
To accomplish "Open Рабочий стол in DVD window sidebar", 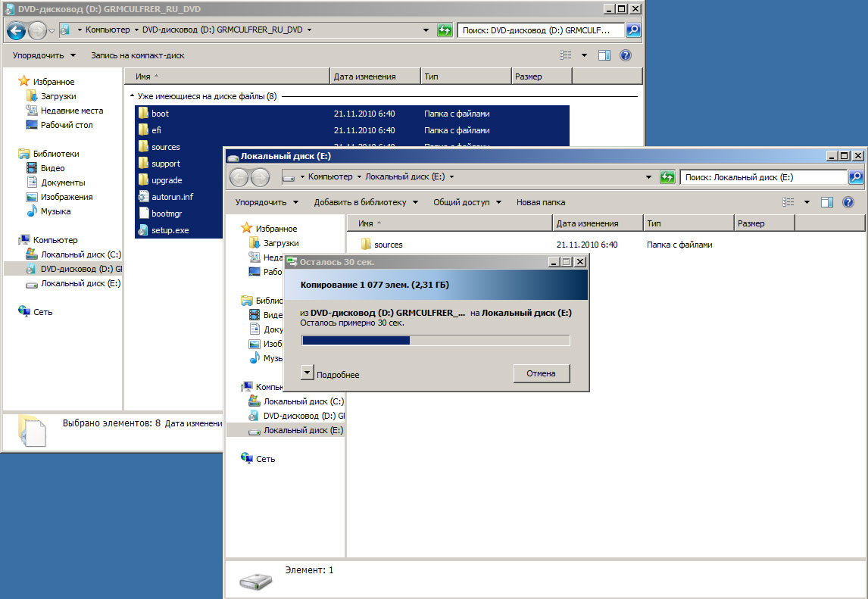I will click(x=60, y=125).
